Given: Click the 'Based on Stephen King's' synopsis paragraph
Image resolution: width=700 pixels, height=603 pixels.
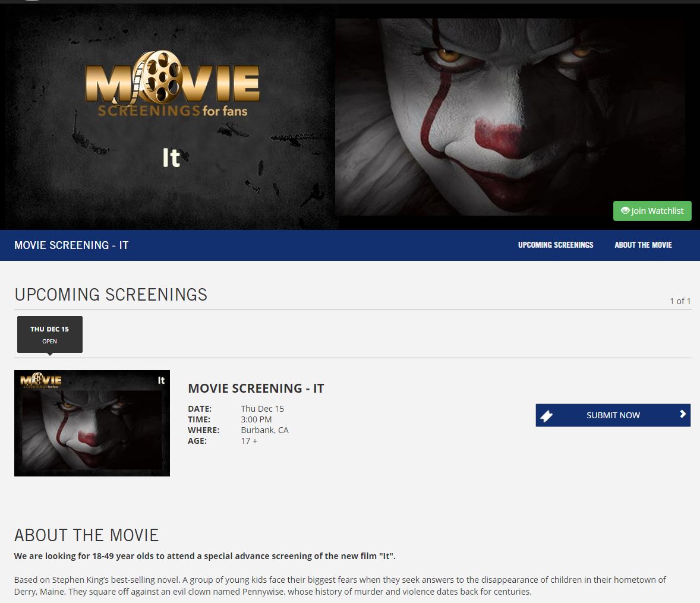Looking at the screenshot, I should pyautogui.click(x=340, y=586).
